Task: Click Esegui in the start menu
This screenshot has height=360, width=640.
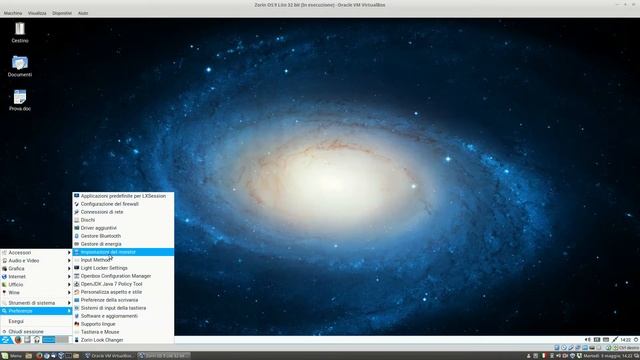Action: pyautogui.click(x=36, y=322)
